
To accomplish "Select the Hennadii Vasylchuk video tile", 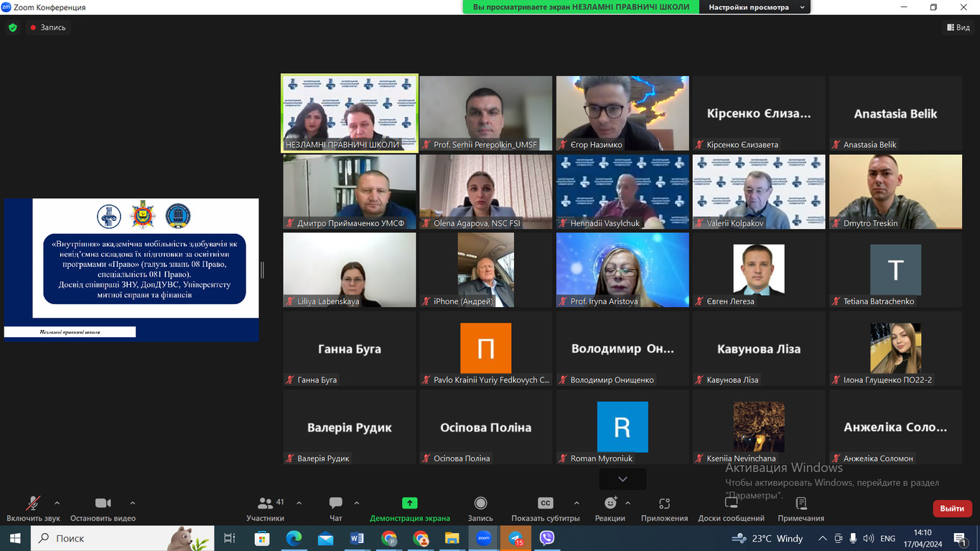I will (622, 192).
